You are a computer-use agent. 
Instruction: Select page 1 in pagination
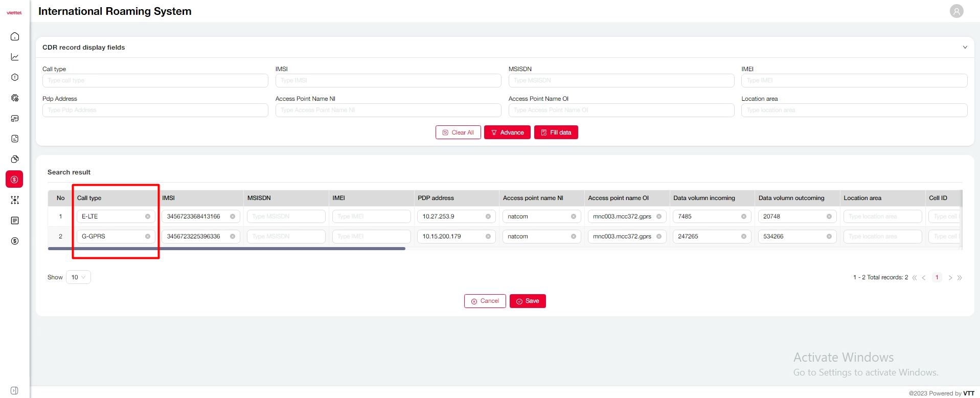click(937, 277)
